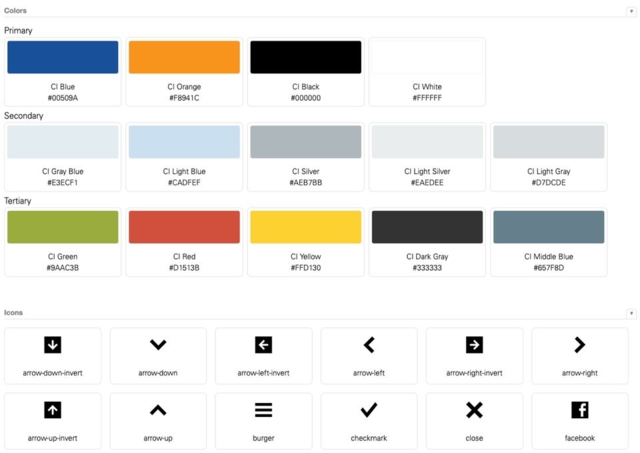Click the arrow-down-invert icon
This screenshot has width=640, height=453.
coord(53,345)
